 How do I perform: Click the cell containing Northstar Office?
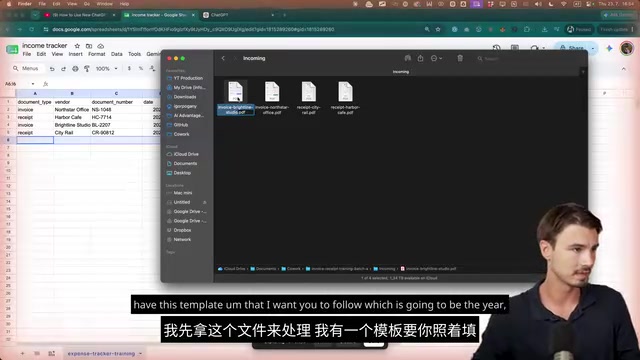pyautogui.click(x=72, y=109)
